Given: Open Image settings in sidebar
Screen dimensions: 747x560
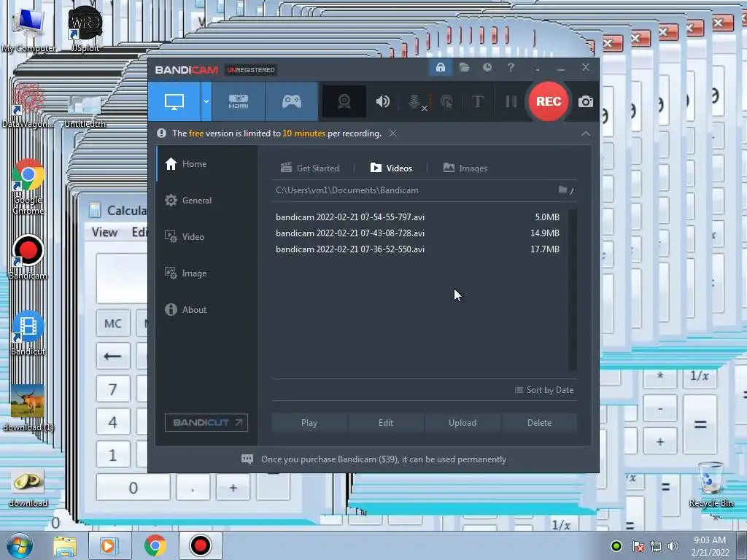Looking at the screenshot, I should tap(206, 273).
